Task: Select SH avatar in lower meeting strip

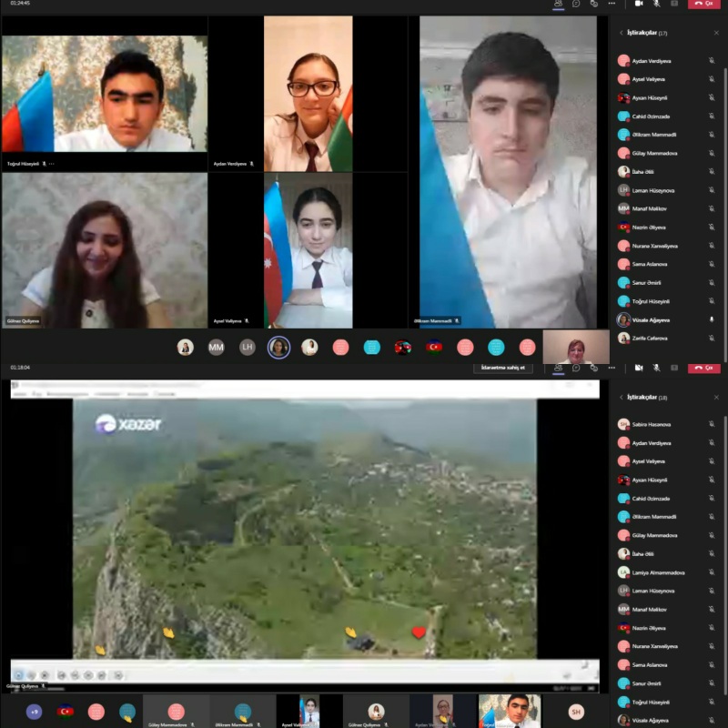Action: point(576,712)
